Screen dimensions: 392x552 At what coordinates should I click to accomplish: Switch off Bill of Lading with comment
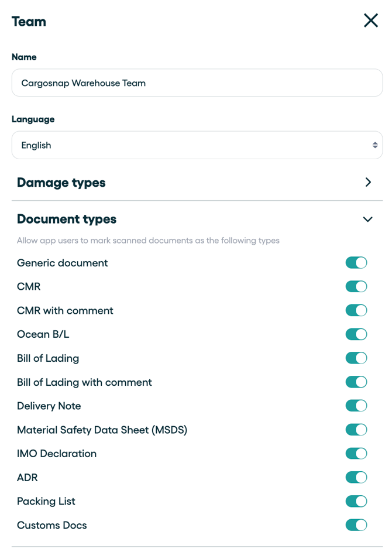coord(356,382)
